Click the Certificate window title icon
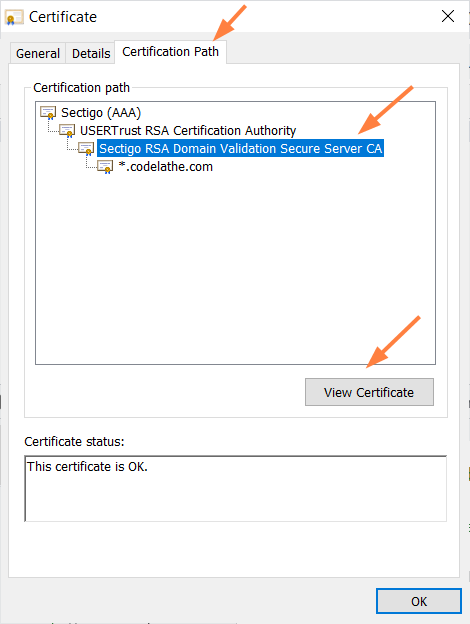The image size is (470, 624). pyautogui.click(x=14, y=17)
